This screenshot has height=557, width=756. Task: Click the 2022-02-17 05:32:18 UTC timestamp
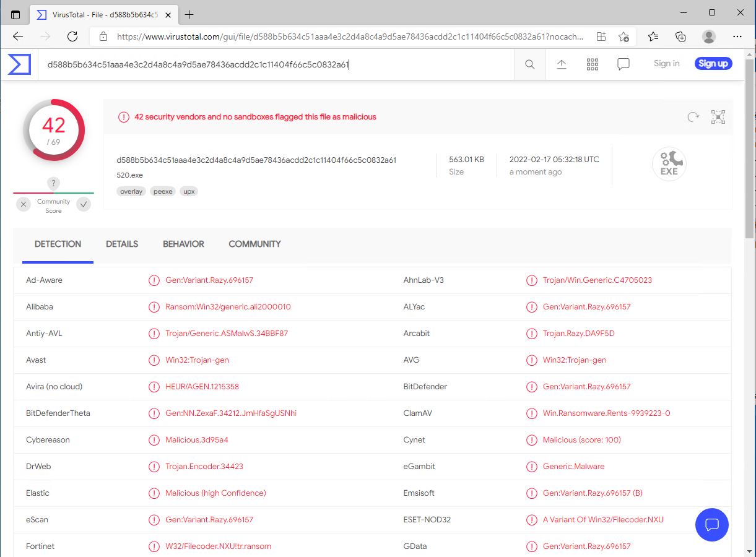(x=554, y=159)
